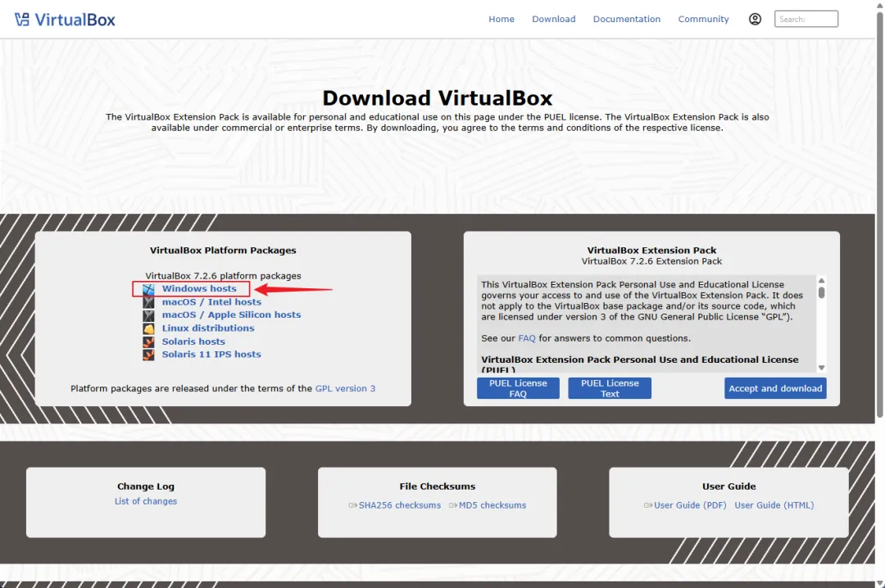The image size is (885, 588).
Task: Click the Download VirtualBox heading
Action: (438, 98)
